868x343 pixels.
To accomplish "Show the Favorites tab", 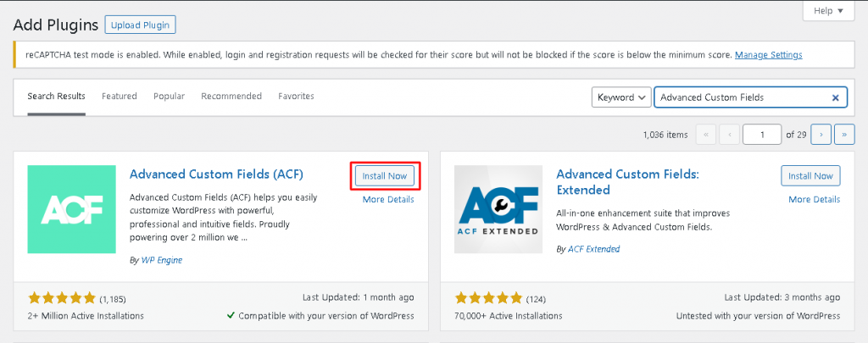I will (296, 97).
